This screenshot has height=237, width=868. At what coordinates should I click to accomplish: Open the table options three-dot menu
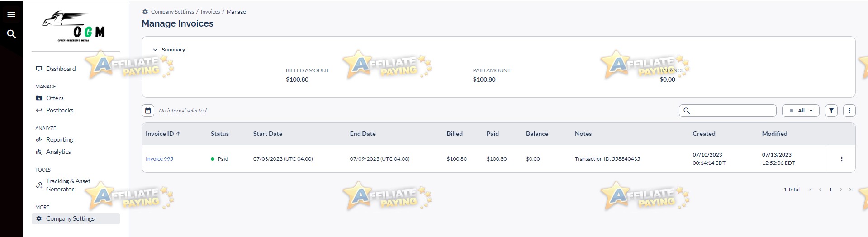[849, 111]
